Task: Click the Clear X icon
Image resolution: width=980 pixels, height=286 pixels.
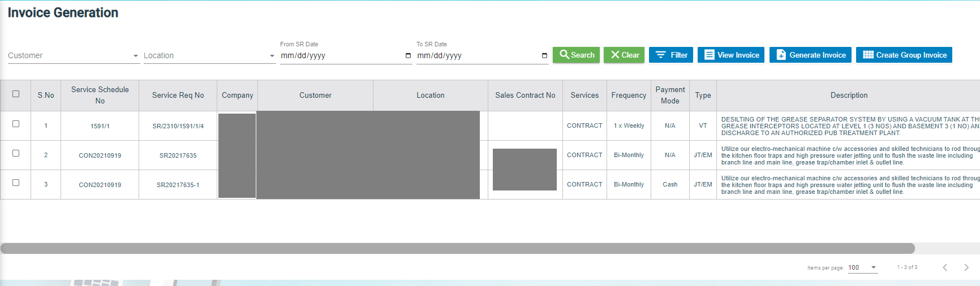Action: pyautogui.click(x=615, y=55)
